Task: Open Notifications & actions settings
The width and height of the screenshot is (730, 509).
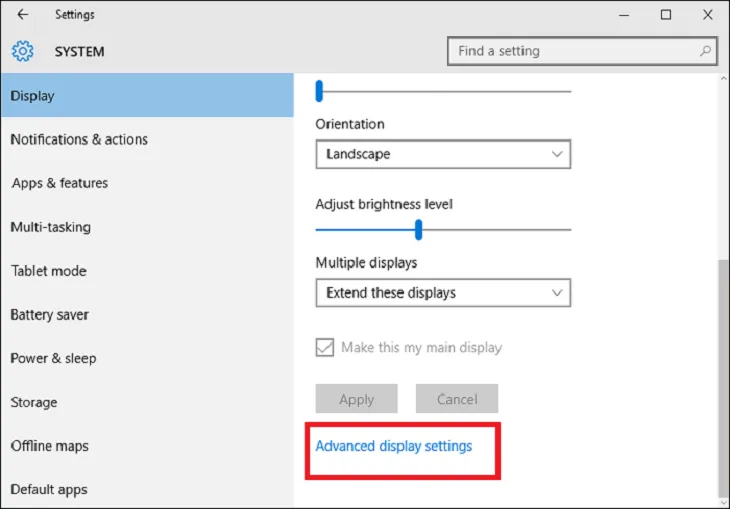Action: [79, 140]
